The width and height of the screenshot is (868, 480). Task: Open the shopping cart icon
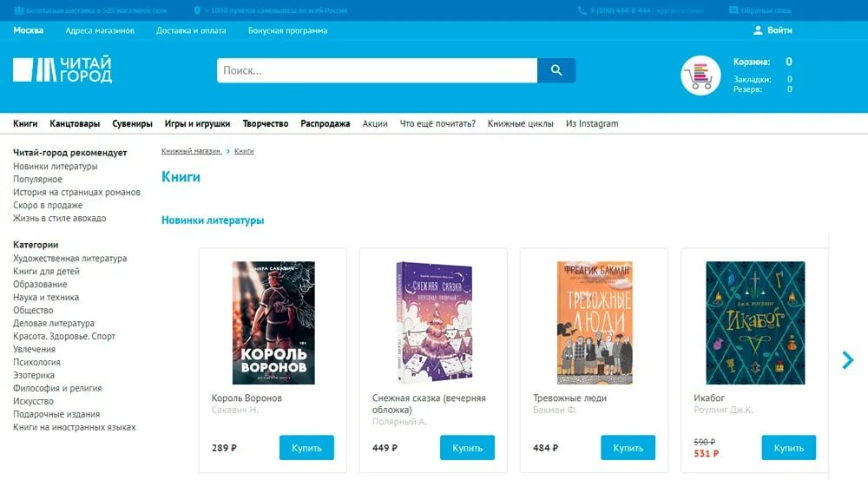click(x=700, y=76)
